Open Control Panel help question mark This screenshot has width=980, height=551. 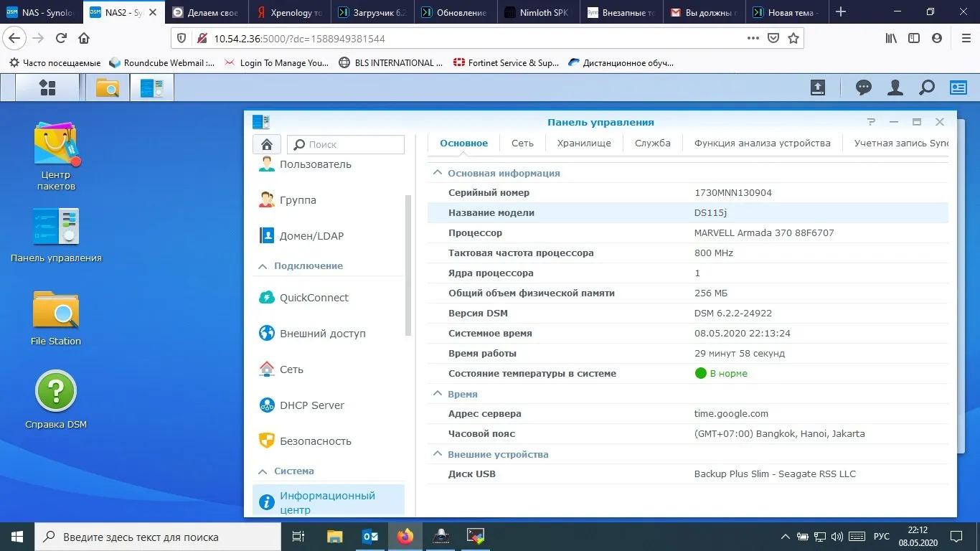tap(871, 122)
